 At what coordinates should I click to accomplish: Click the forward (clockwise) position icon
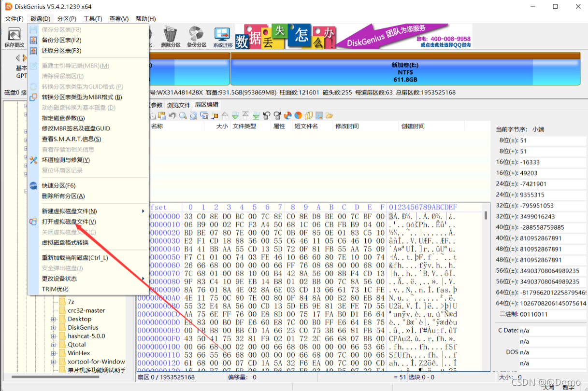277,116
